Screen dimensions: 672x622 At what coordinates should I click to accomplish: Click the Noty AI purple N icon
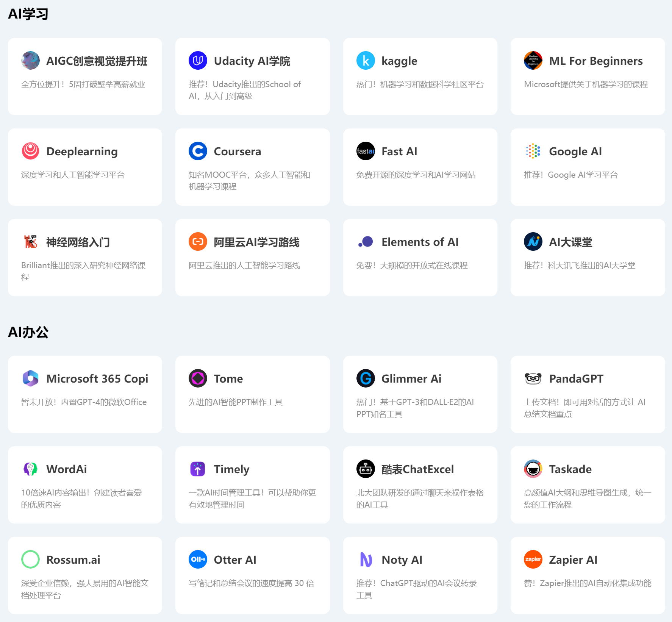366,559
